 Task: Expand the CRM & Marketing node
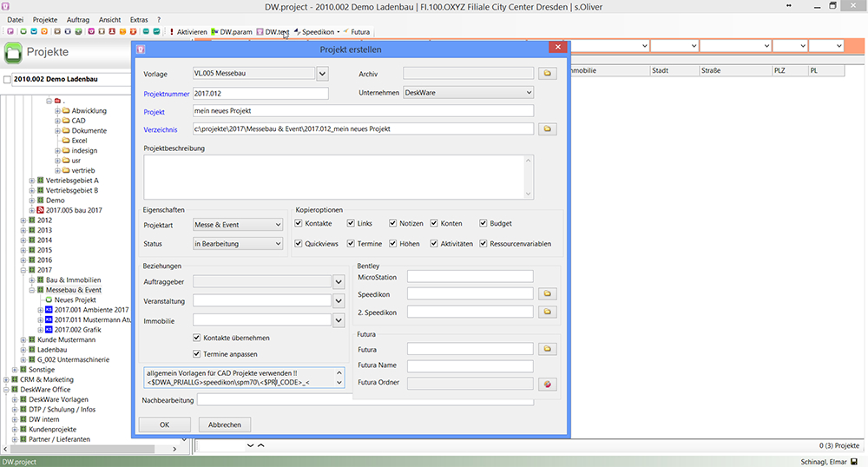[6, 379]
